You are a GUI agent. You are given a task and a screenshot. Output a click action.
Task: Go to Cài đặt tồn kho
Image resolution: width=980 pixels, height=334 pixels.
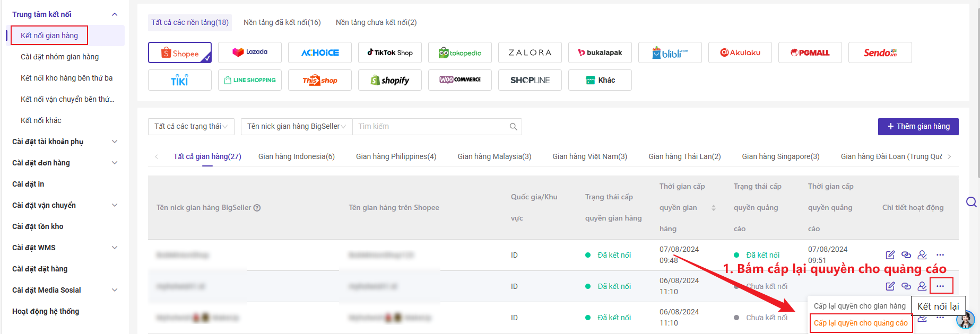click(x=38, y=226)
